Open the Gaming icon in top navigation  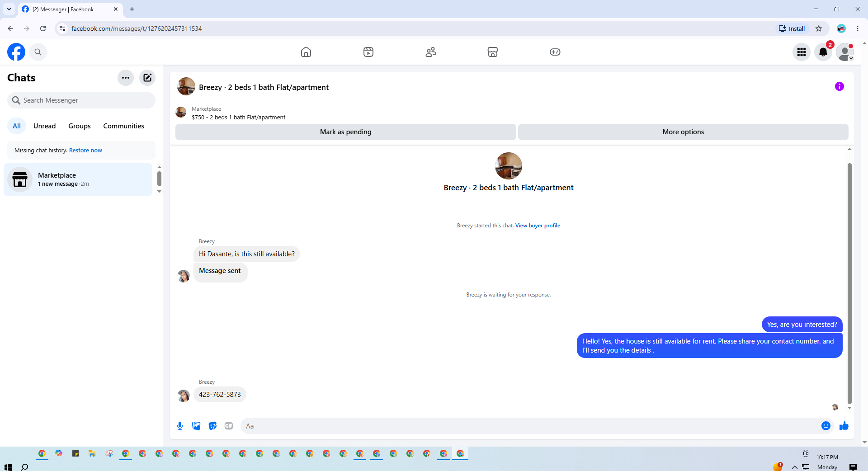[x=555, y=52]
